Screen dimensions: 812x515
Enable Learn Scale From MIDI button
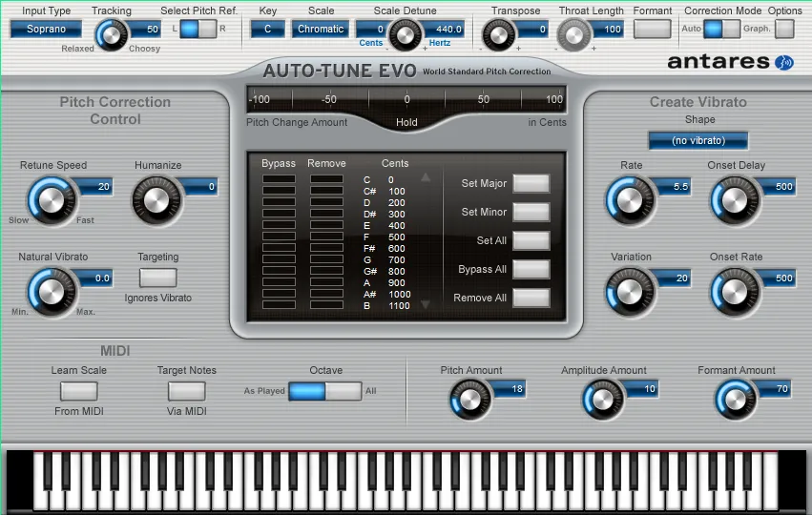pos(78,391)
